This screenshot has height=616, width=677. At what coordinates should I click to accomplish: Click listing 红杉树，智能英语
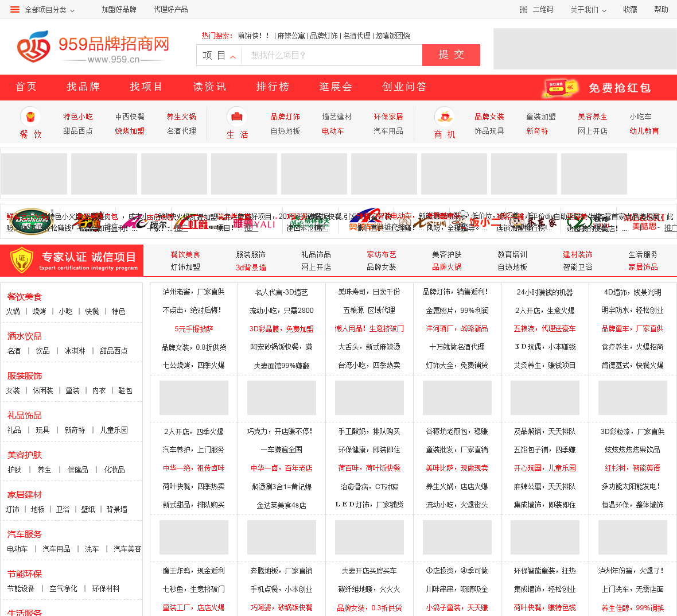coord(632,468)
